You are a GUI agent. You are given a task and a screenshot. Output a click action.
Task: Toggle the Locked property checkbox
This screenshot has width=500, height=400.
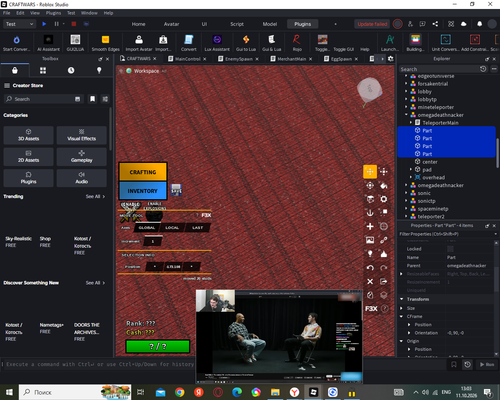coord(450,249)
